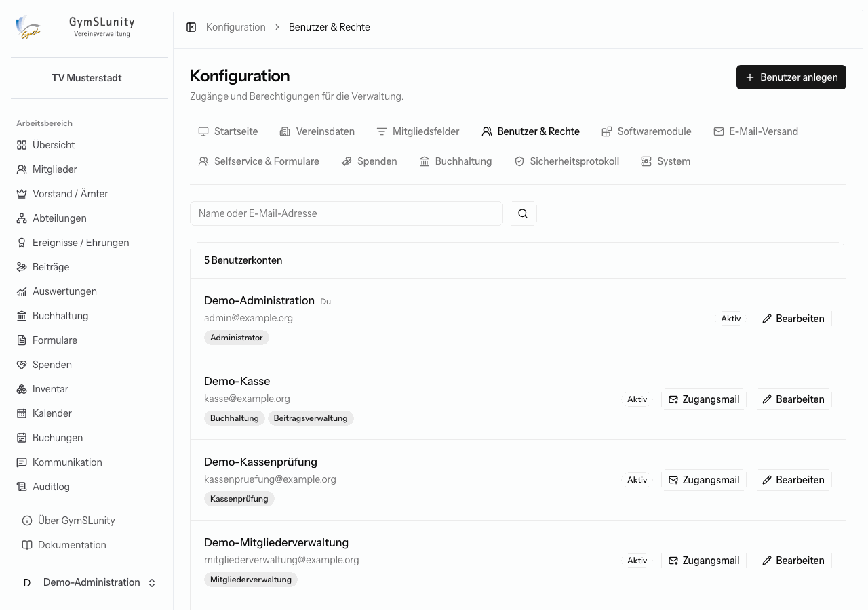Send Zugangsmail to Demo-Kasse
Image resolution: width=868 pixels, height=610 pixels.
(704, 399)
